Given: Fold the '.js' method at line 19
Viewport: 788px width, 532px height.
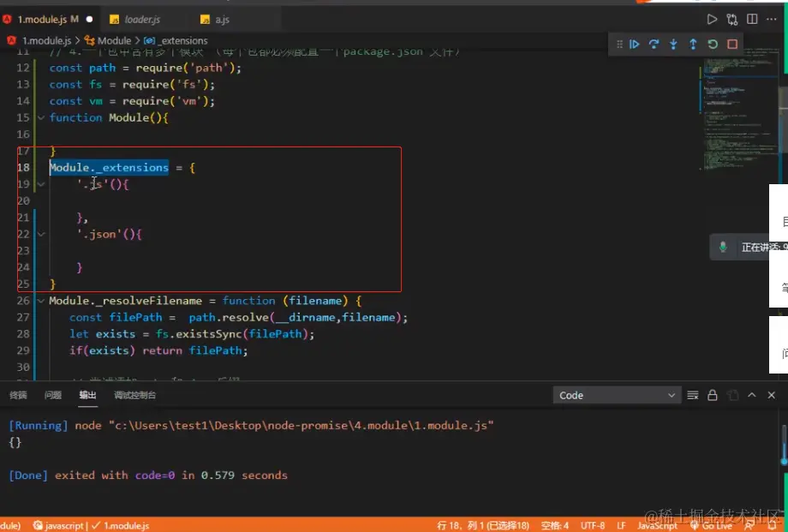Looking at the screenshot, I should [41, 184].
